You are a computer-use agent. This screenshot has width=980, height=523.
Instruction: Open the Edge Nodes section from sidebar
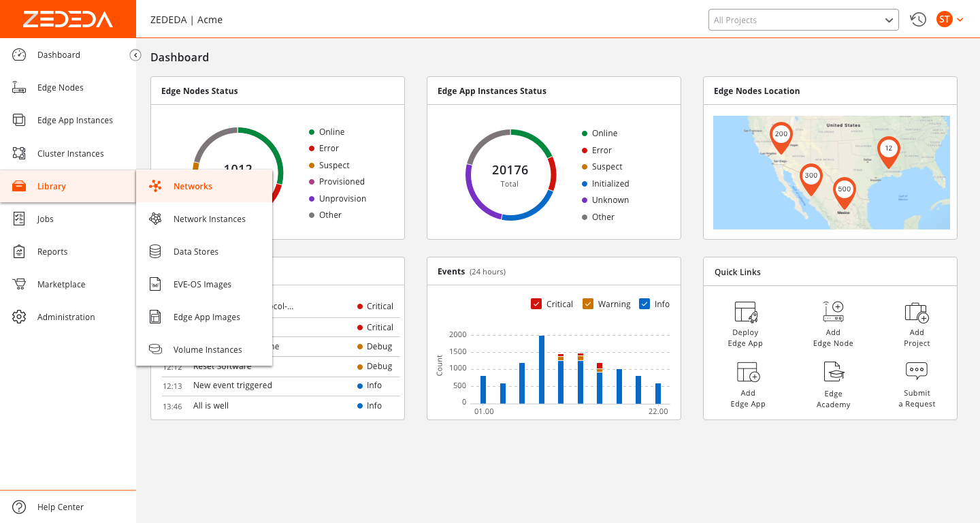point(60,87)
